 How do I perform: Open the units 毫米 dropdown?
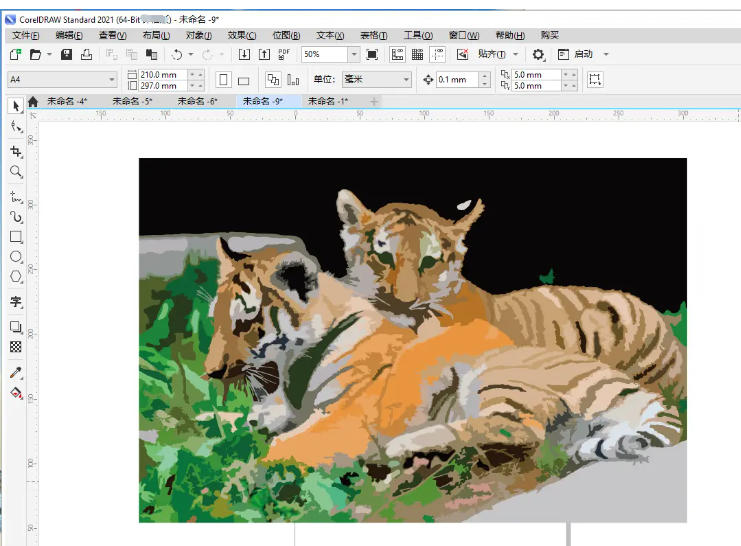tap(405, 80)
